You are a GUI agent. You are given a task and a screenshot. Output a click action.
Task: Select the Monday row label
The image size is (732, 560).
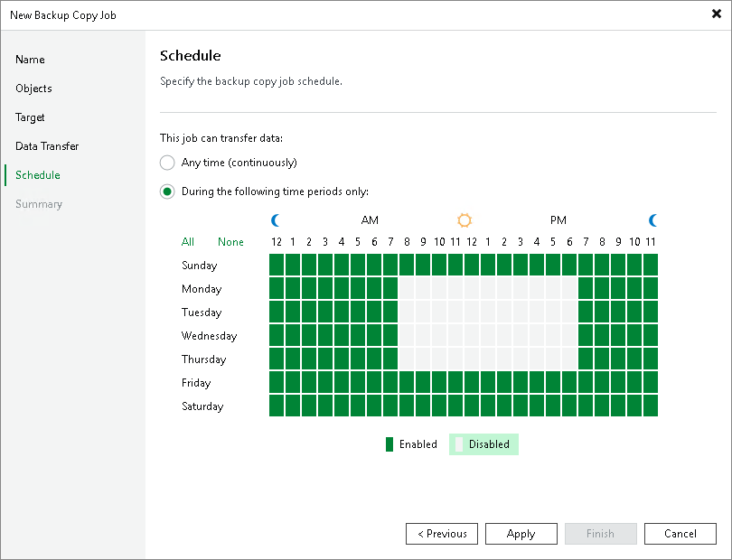click(202, 289)
